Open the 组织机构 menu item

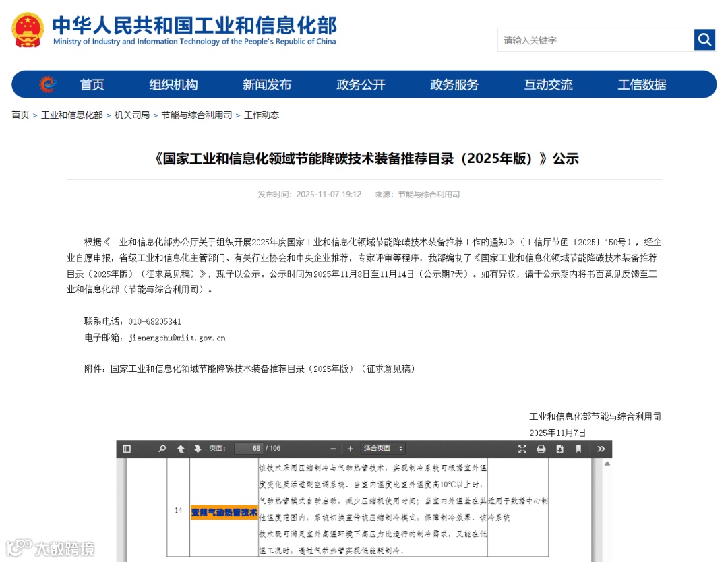(x=174, y=84)
